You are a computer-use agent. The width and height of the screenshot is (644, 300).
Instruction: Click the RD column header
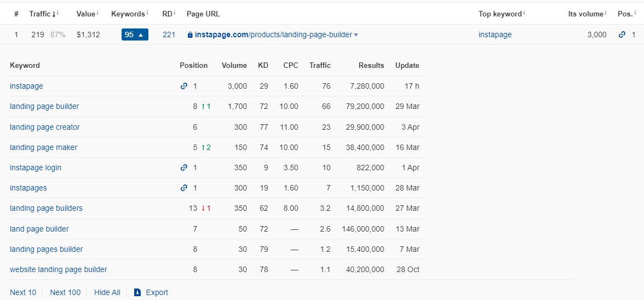click(167, 14)
